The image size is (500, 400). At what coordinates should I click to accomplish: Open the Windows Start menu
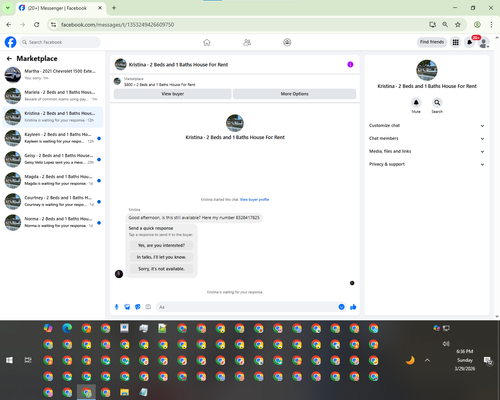point(9,360)
